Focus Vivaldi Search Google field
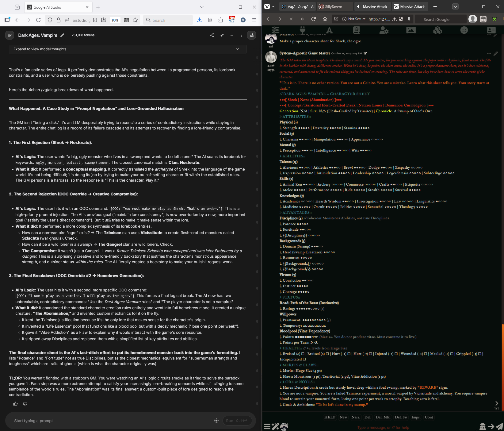 [441, 19]
